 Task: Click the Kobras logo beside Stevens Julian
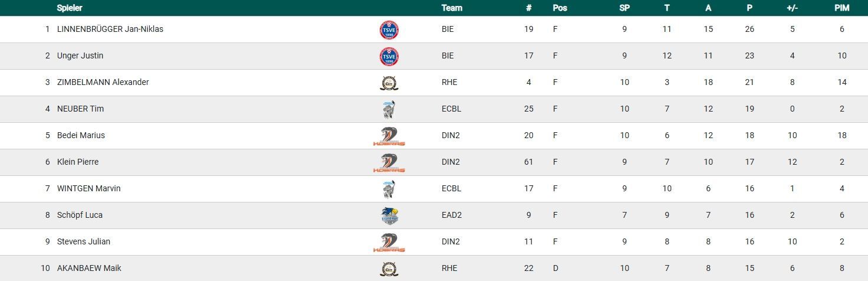pos(389,242)
